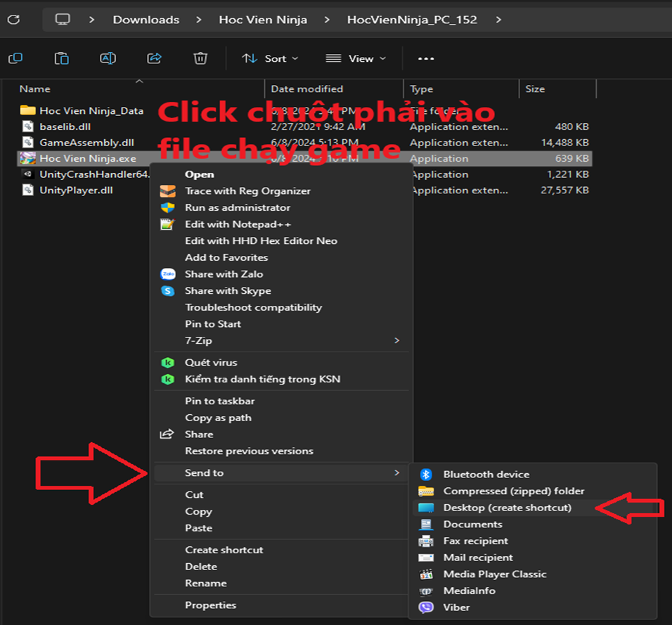
Task: Expand the 7-Zip submenu
Action: pyautogui.click(x=396, y=341)
